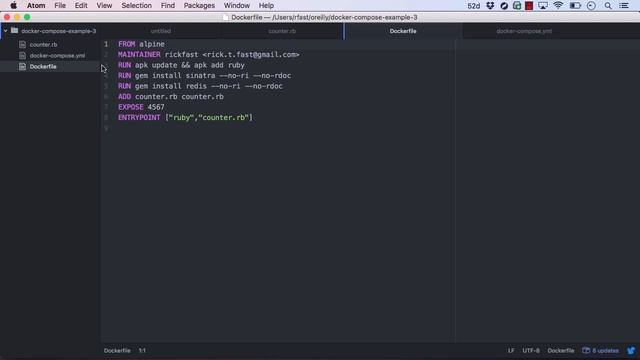Switch to the docker-compose.yml tab
This screenshot has height=360, width=640.
524,31
